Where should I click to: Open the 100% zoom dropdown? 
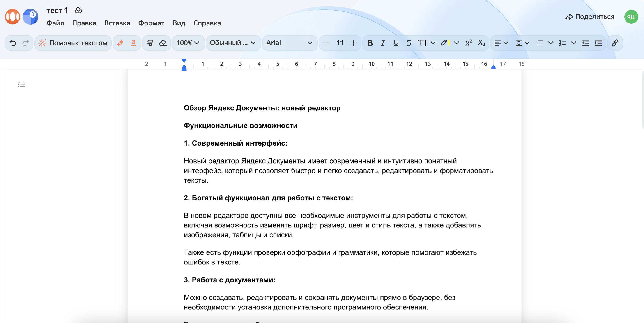pos(188,43)
